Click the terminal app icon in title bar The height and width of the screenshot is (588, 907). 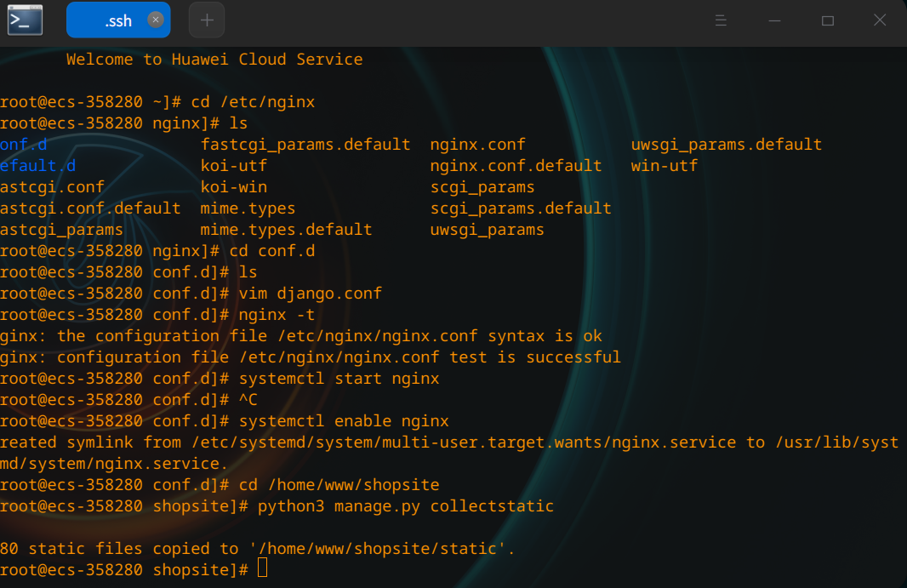[x=25, y=20]
